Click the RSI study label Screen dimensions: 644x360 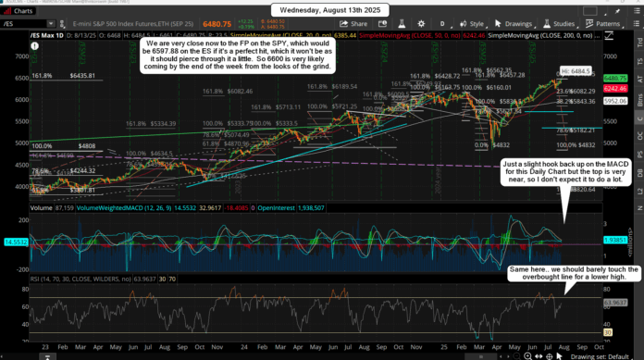(80, 279)
